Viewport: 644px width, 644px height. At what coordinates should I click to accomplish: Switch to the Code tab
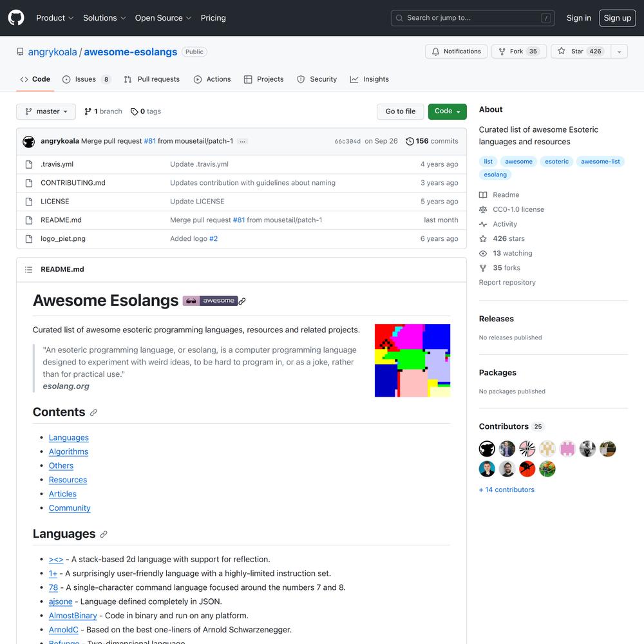click(x=35, y=79)
